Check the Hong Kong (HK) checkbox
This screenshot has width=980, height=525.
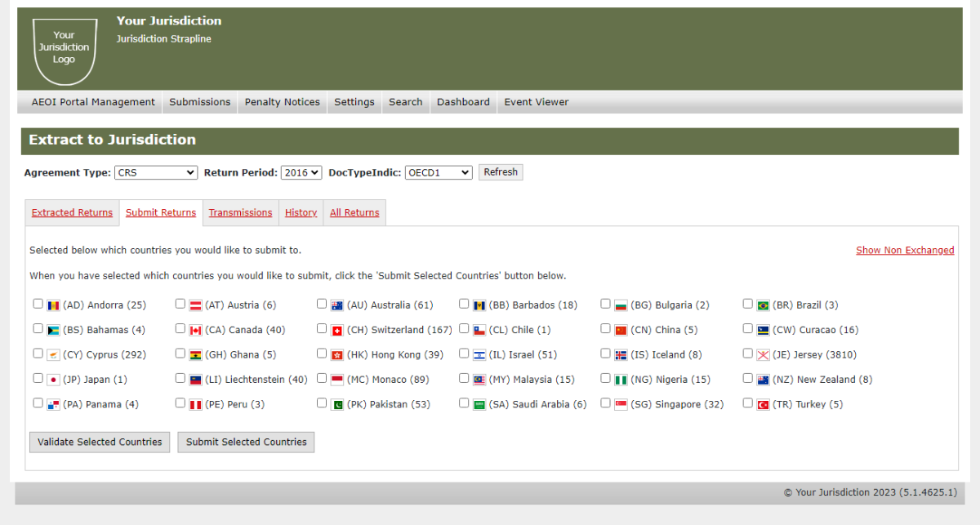tap(322, 354)
